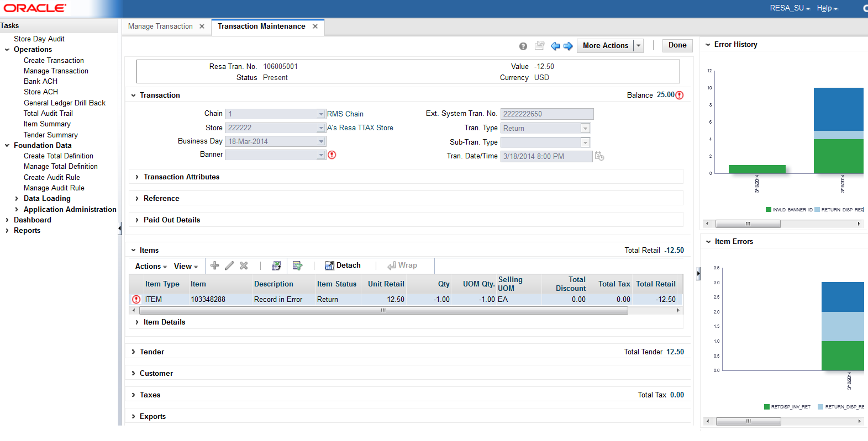
Task: Expand the Dashboard tree node
Action: coord(7,220)
